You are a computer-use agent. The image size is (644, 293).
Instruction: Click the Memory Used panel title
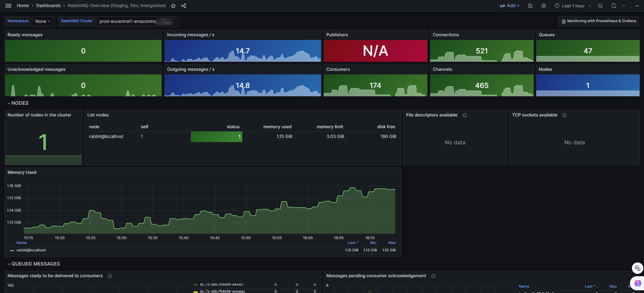[22, 173]
